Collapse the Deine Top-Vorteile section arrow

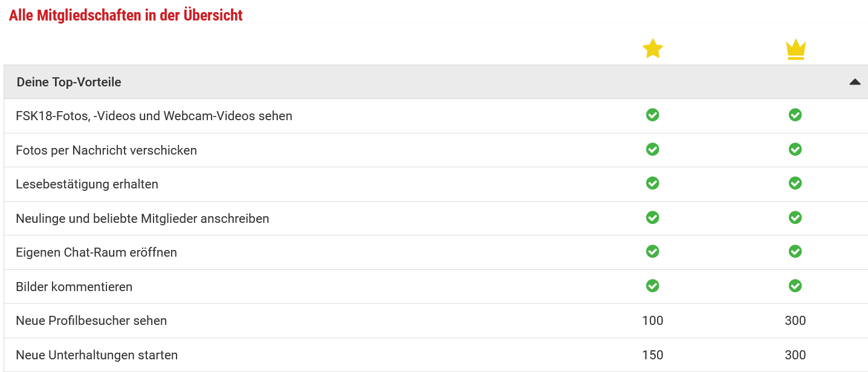coord(855,82)
